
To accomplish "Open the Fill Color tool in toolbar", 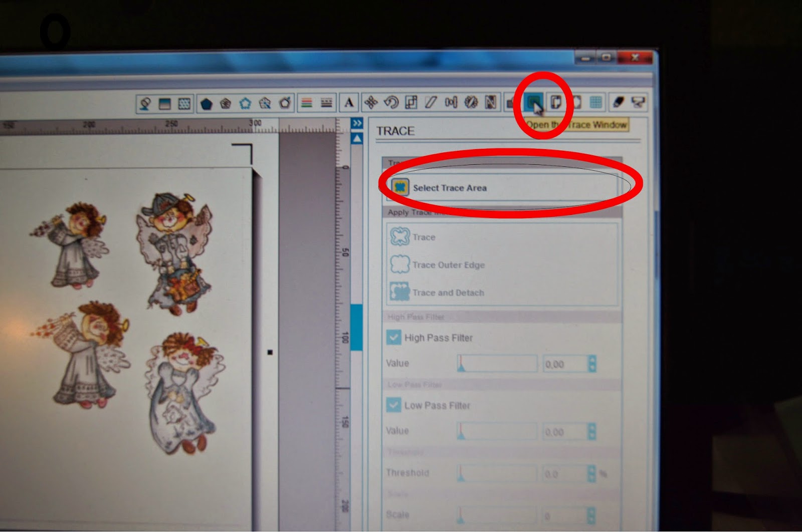I will (145, 104).
